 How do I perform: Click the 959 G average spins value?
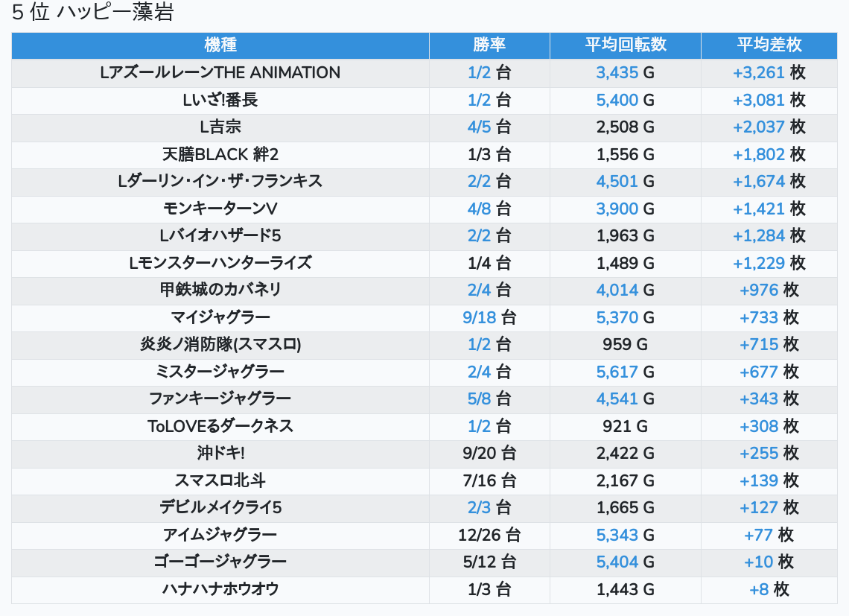626,345
